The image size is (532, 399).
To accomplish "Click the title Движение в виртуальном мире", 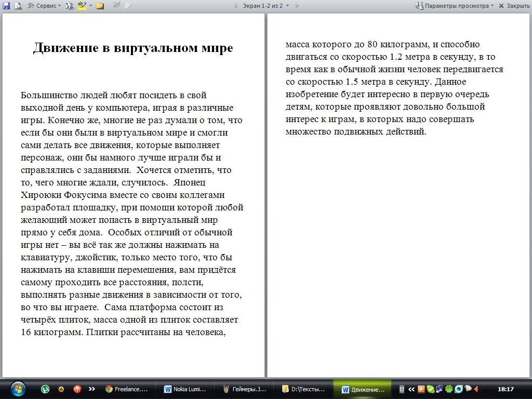I will 133,47.
